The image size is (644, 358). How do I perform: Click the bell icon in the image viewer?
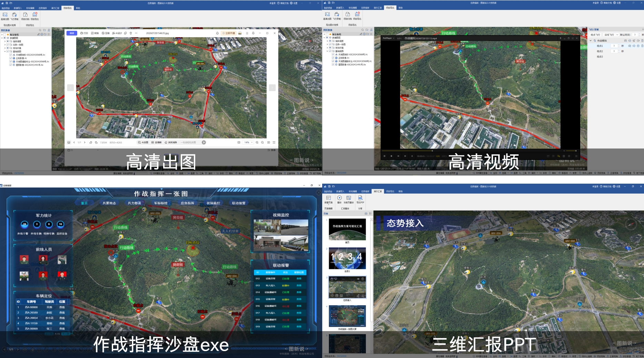pos(217,33)
